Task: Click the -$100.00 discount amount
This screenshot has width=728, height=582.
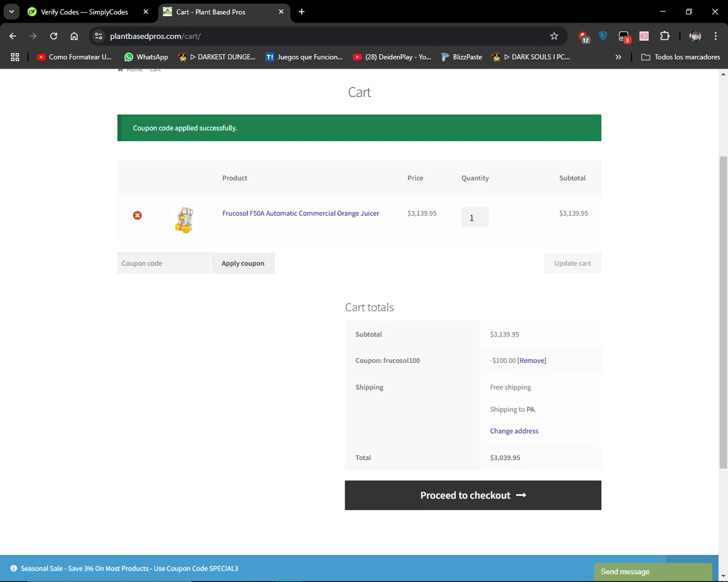Action: point(503,360)
